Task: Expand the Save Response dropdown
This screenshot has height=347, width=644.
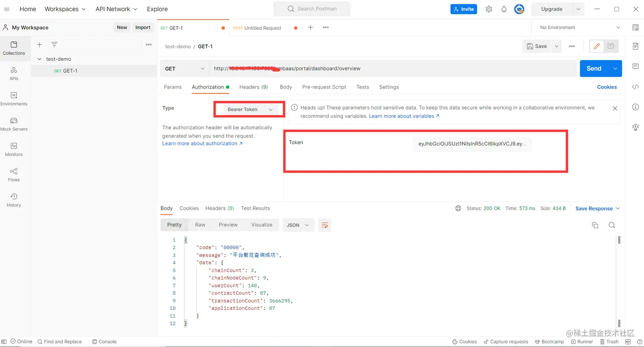Action: [598, 208]
